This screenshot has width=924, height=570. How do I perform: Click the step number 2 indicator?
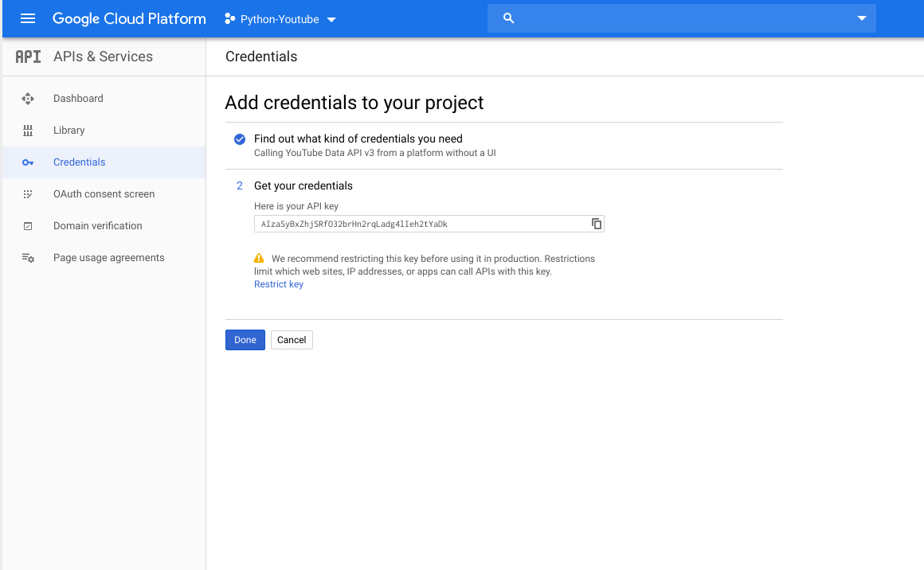240,185
